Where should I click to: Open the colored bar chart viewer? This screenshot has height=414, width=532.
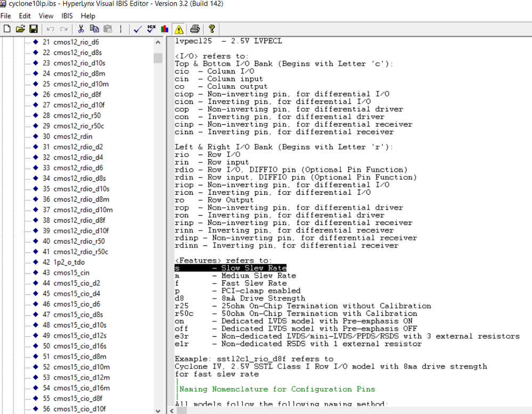click(x=165, y=29)
